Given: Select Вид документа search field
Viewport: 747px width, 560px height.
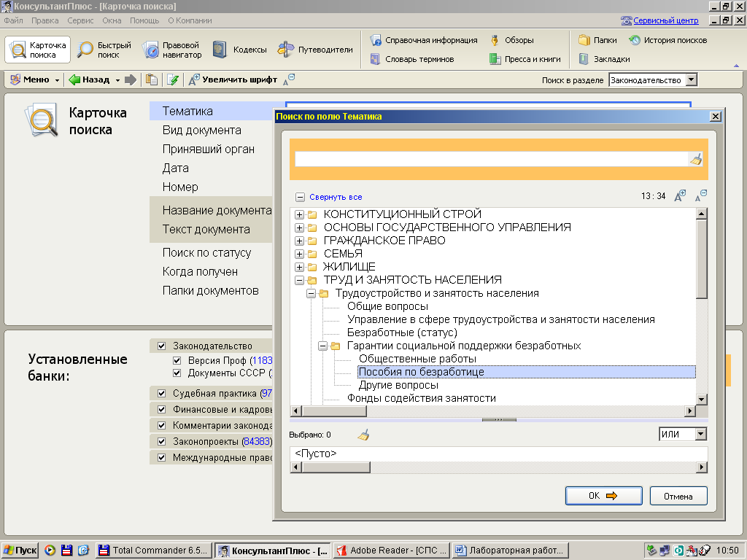Looking at the screenshot, I should (201, 130).
